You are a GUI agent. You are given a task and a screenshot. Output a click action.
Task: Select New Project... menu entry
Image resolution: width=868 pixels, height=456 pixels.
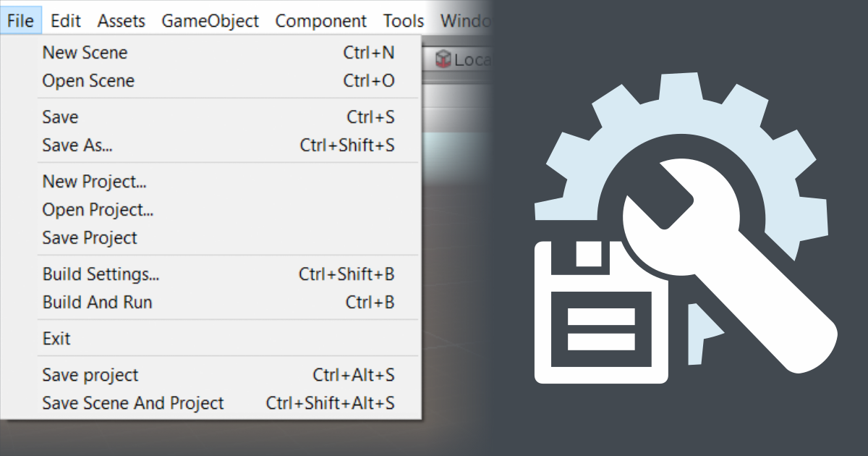click(95, 182)
